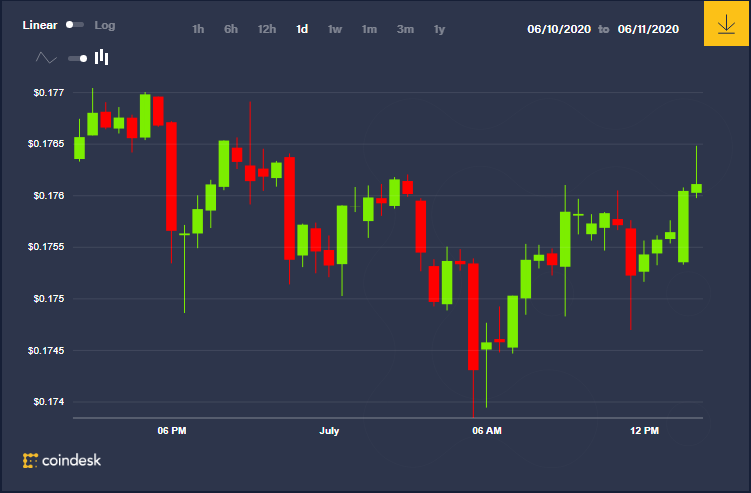
Task: Click the $0.175 price axis label
Action: [x=48, y=298]
